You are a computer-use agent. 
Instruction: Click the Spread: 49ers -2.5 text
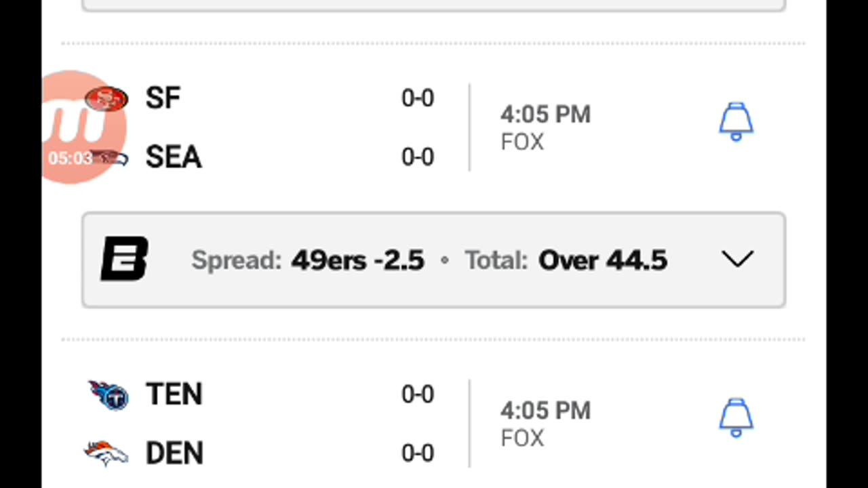(x=308, y=260)
